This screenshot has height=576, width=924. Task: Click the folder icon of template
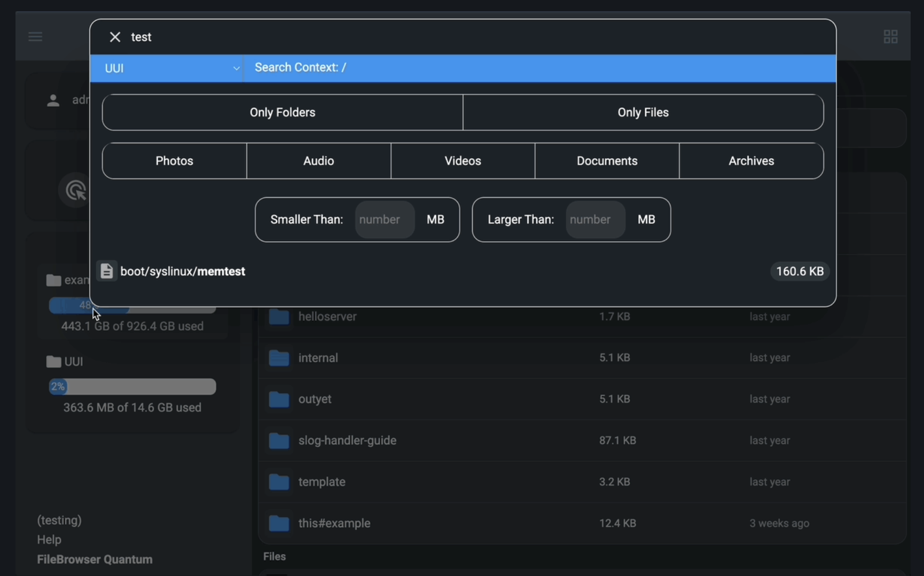pyautogui.click(x=279, y=482)
